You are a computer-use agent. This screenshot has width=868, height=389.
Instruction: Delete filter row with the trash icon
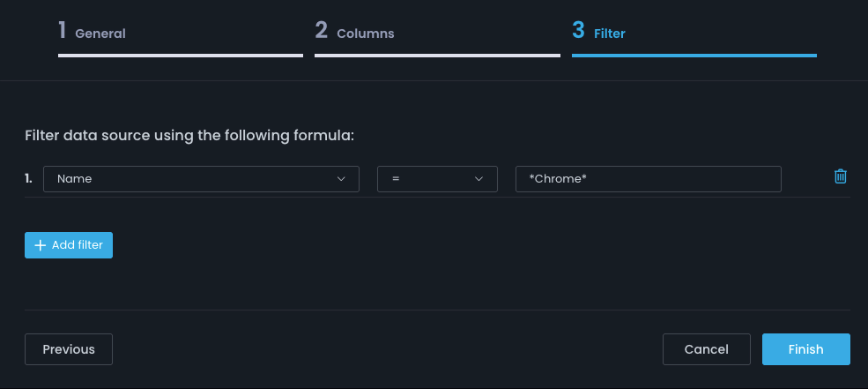[x=841, y=176]
